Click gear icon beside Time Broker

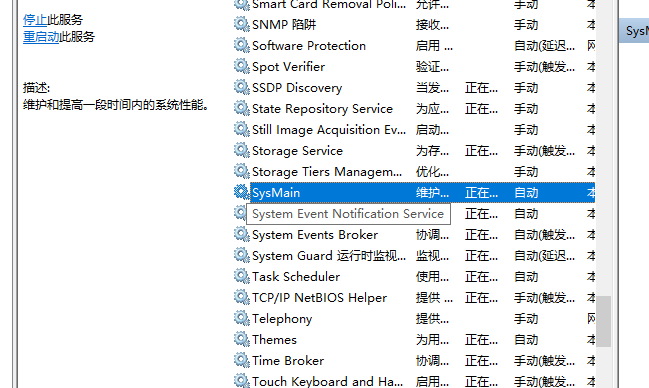(241, 360)
